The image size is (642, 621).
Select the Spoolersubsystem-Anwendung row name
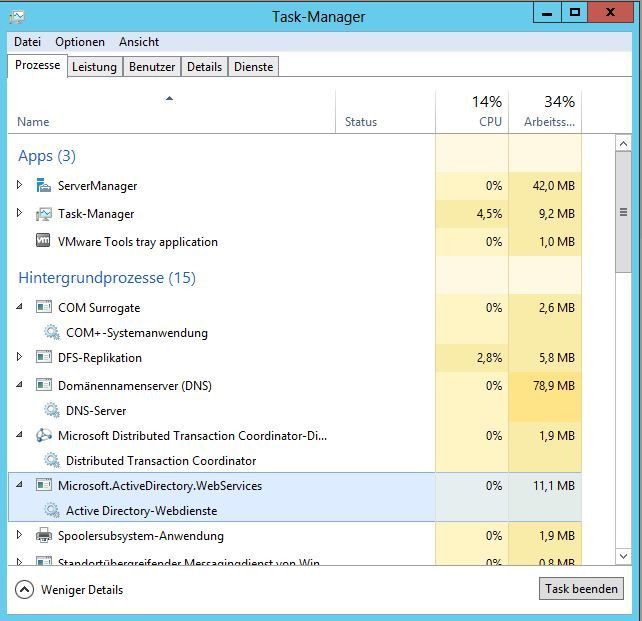pos(141,536)
